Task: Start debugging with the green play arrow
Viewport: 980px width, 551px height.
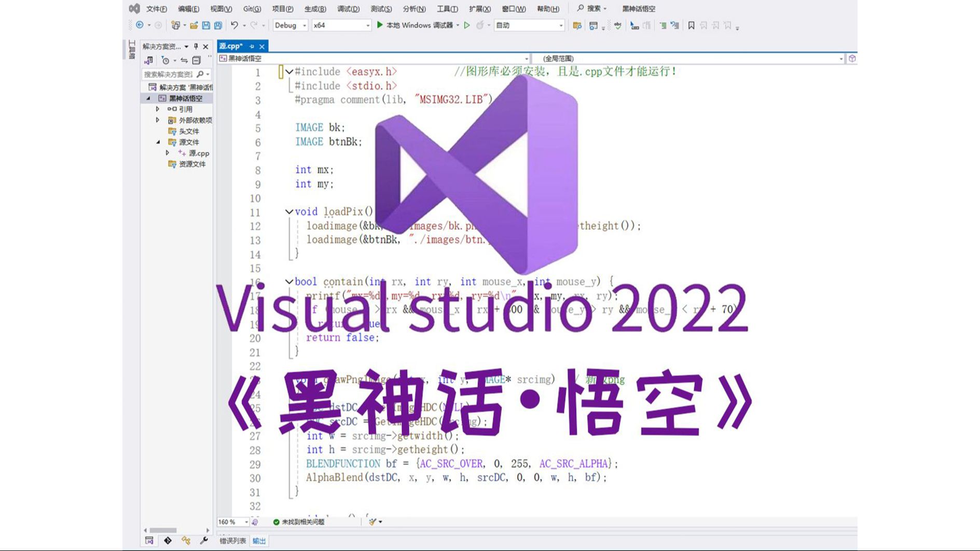Action: (380, 25)
